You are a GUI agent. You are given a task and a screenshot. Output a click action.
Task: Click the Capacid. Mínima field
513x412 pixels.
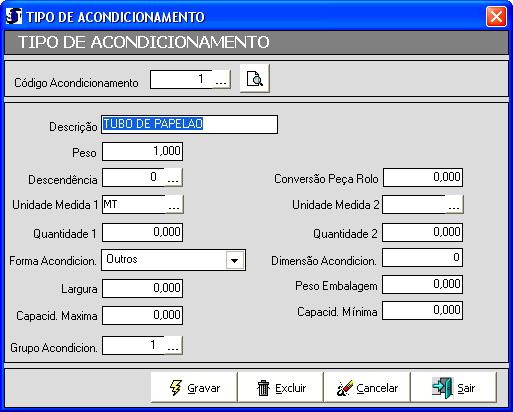(x=422, y=310)
